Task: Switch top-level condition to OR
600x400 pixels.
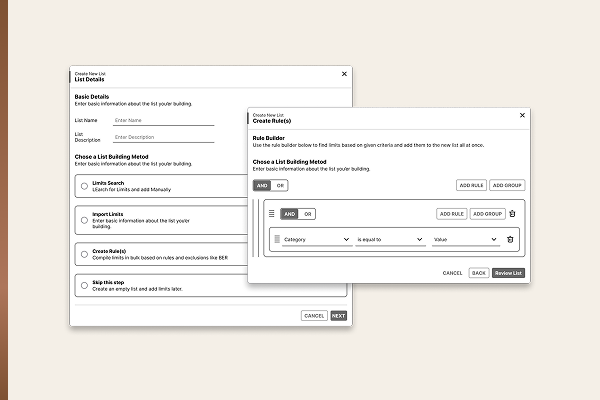Action: [x=280, y=186]
